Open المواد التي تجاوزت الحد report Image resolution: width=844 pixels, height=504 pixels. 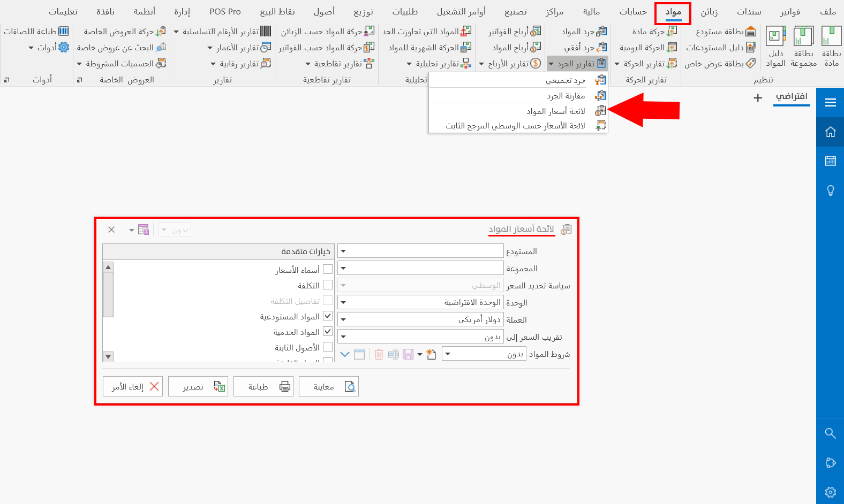427,32
